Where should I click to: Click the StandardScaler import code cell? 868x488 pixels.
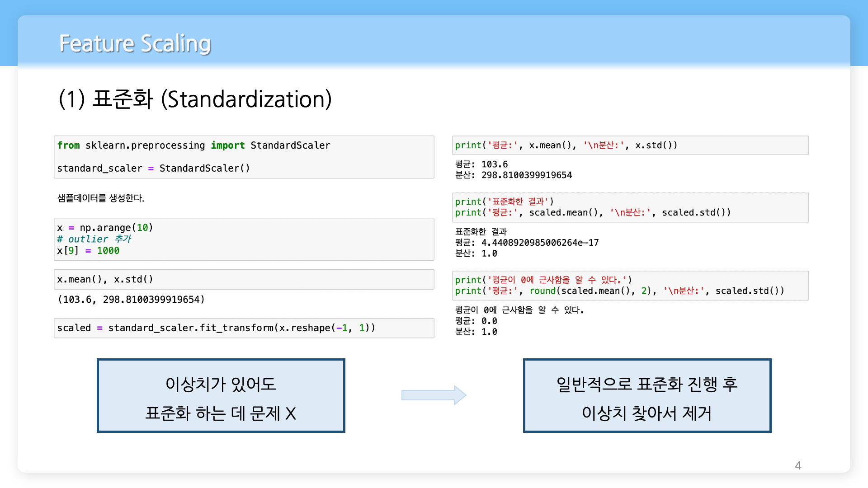[244, 157]
